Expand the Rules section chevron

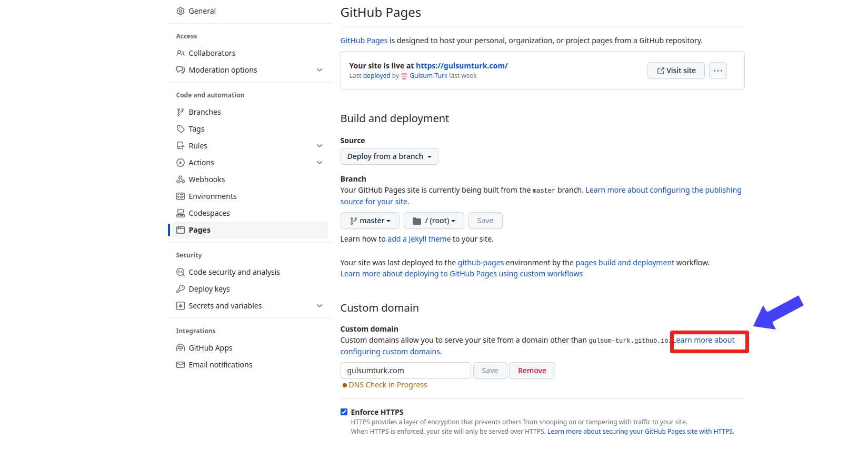point(320,146)
